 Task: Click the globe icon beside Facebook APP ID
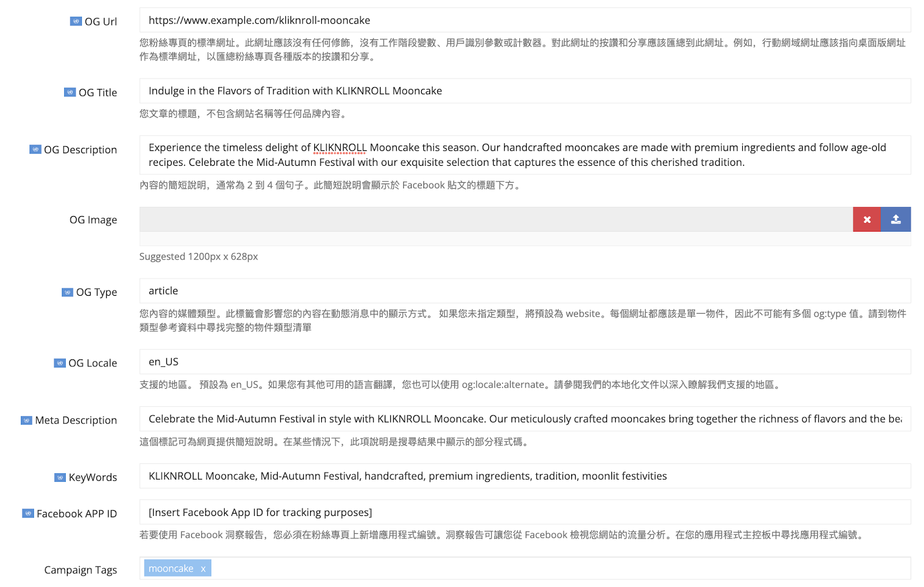pyautogui.click(x=28, y=513)
